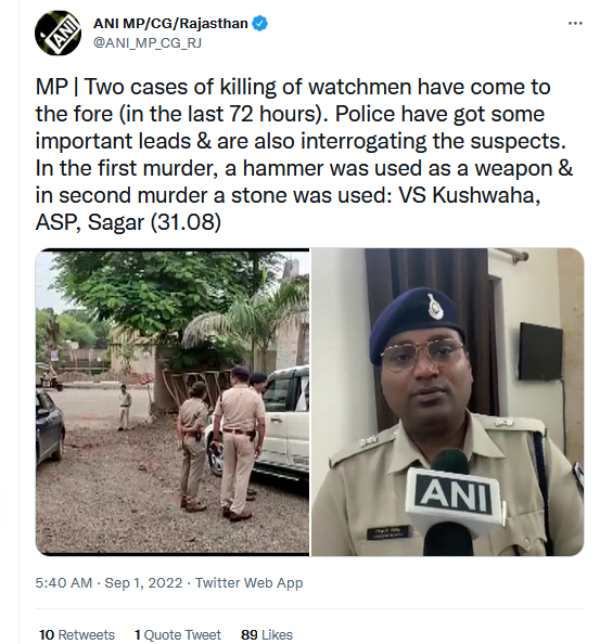Click the white SUV in the left photo
The height and width of the screenshot is (644, 600).
pos(285,420)
